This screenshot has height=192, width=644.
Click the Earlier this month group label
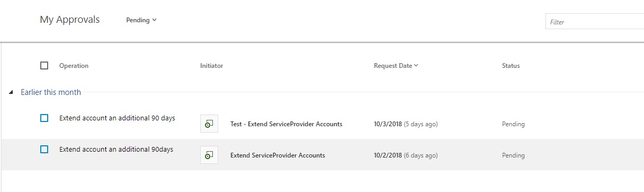(x=51, y=92)
